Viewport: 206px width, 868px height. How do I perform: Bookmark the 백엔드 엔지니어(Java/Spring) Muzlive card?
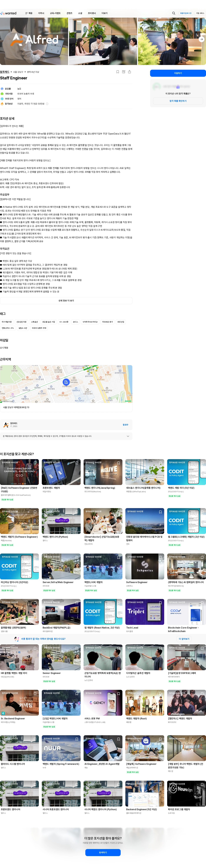click(x=119, y=463)
